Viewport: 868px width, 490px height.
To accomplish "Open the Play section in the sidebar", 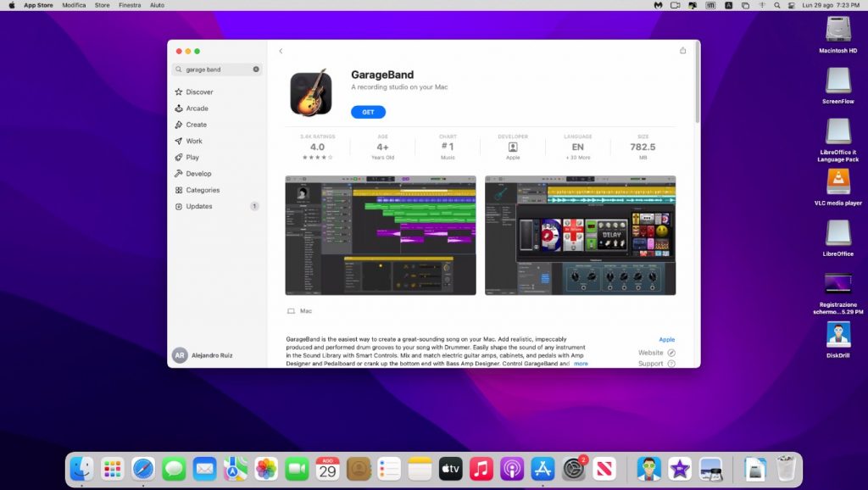I will (192, 157).
